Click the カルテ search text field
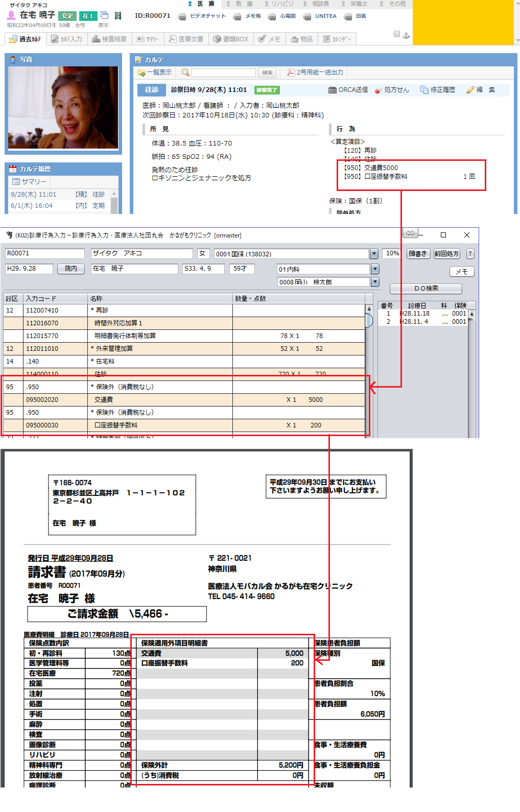Viewport: 520px width, 812px height. click(223, 73)
